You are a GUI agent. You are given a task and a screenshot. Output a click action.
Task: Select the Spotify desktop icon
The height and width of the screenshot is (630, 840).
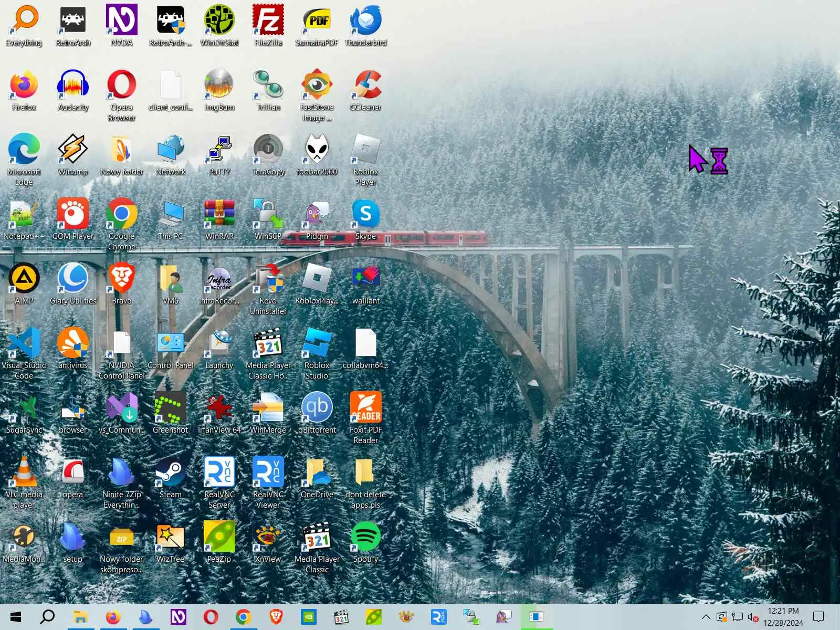[x=366, y=542]
